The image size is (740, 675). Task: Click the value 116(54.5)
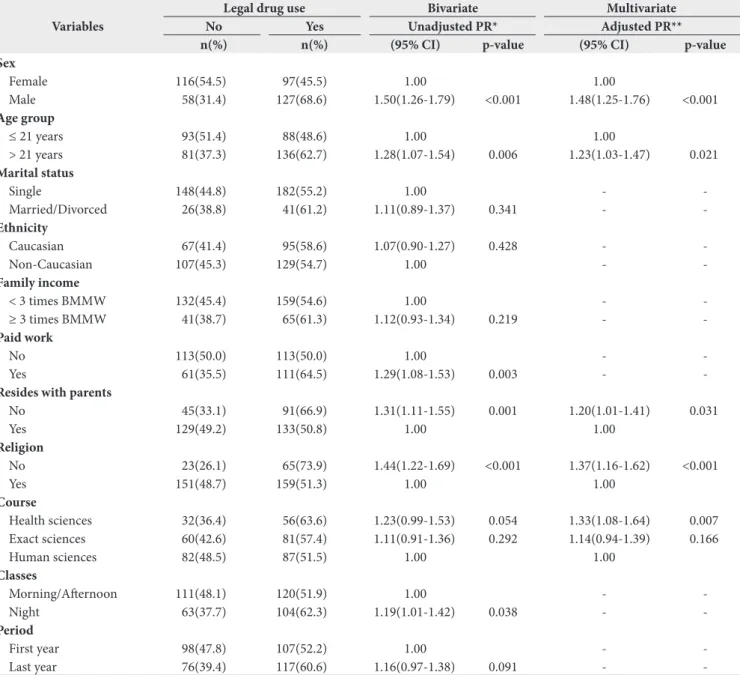click(x=201, y=82)
